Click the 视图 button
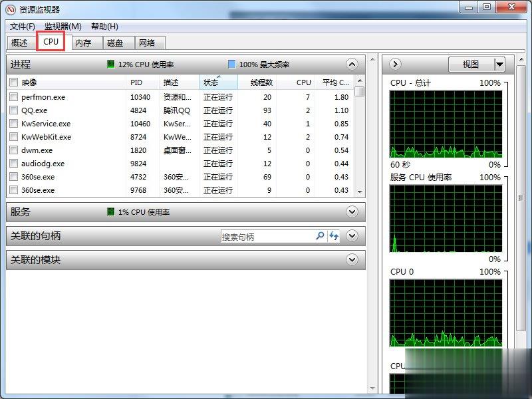This screenshot has width=532, height=399. (471, 64)
